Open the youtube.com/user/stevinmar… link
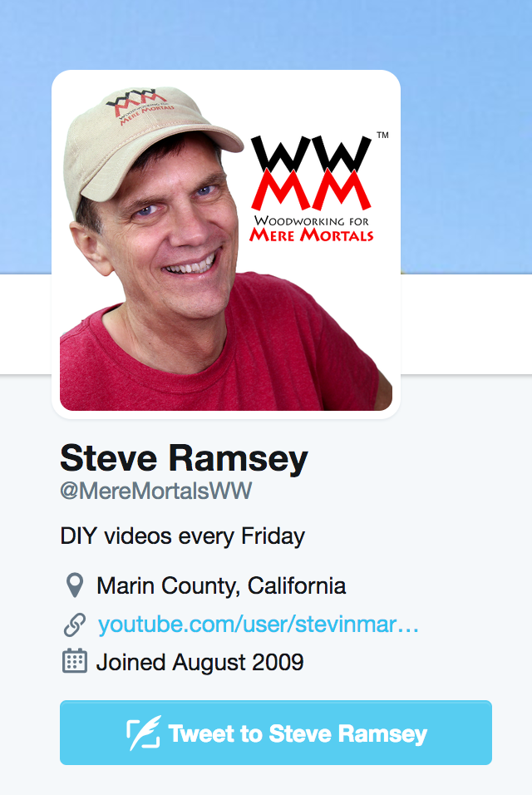 (x=259, y=625)
